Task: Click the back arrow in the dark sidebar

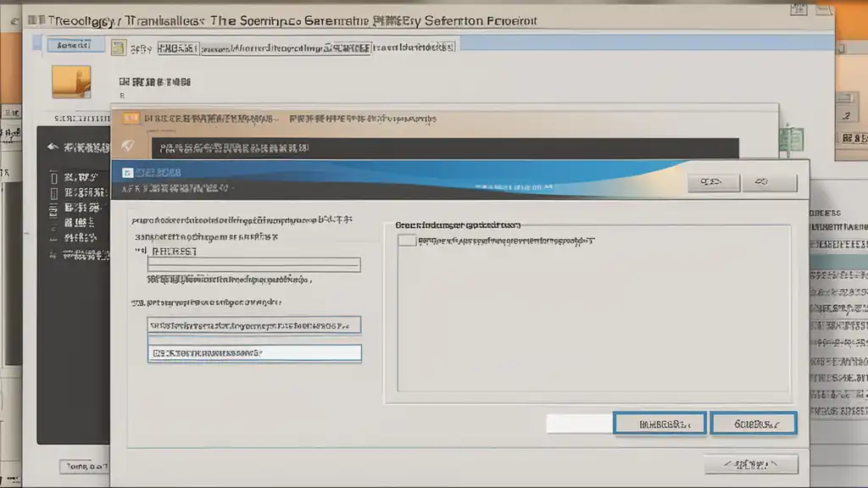Action: point(53,147)
